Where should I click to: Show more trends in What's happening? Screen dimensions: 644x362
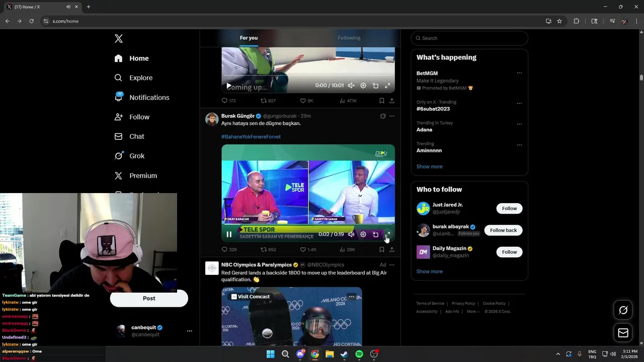coord(430,166)
